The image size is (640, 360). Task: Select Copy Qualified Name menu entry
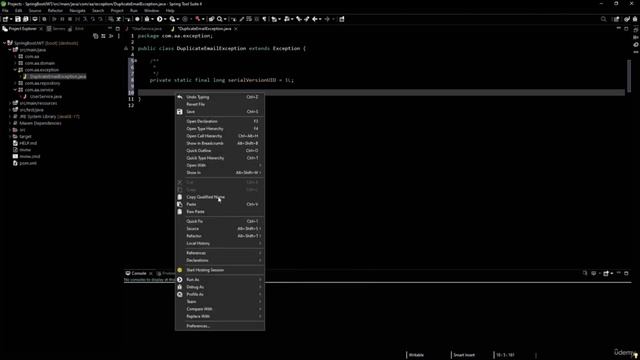220,197
